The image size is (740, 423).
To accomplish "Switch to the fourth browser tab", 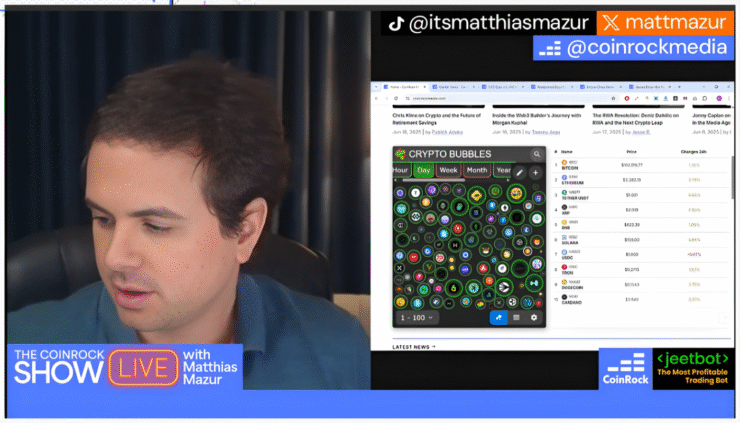I will (552, 87).
